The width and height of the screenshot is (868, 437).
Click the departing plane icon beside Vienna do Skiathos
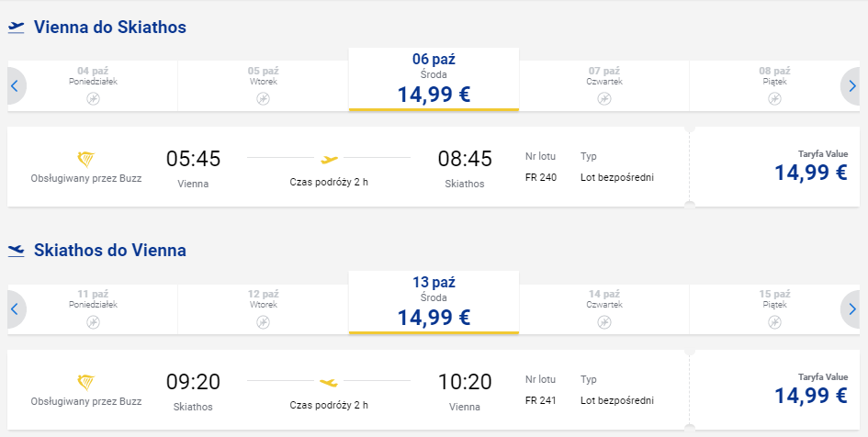point(16,28)
